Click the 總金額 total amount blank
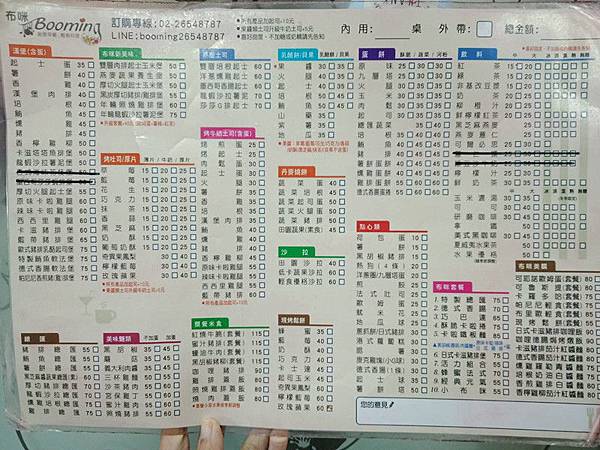The image size is (600, 450). click(569, 32)
